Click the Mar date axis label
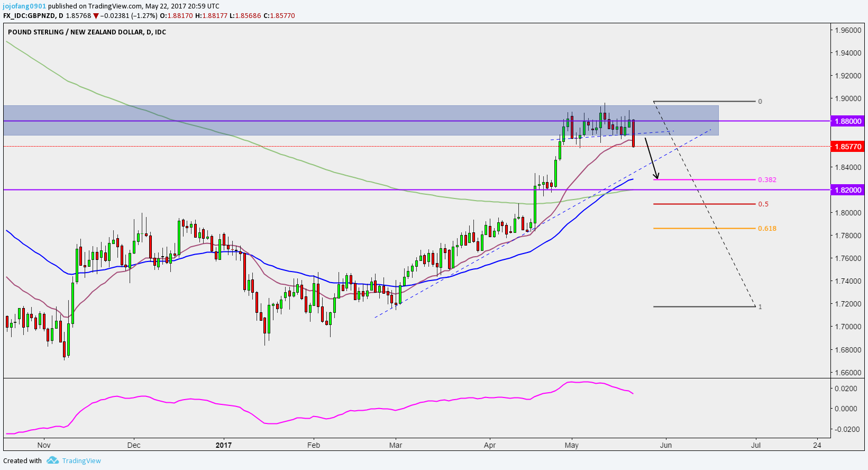 pyautogui.click(x=396, y=445)
